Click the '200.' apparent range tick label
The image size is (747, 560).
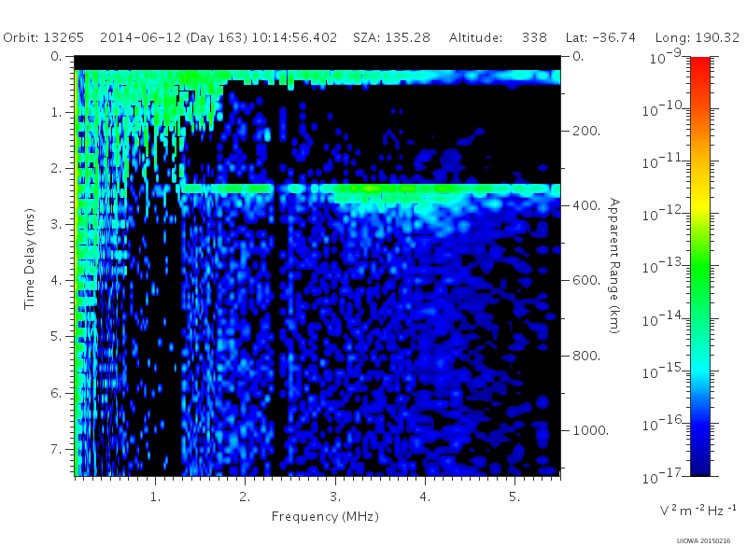(586, 131)
